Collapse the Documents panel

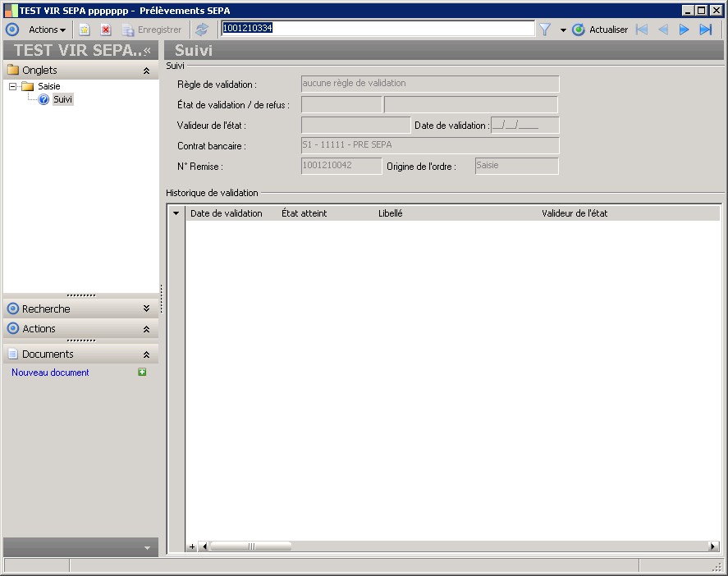146,354
